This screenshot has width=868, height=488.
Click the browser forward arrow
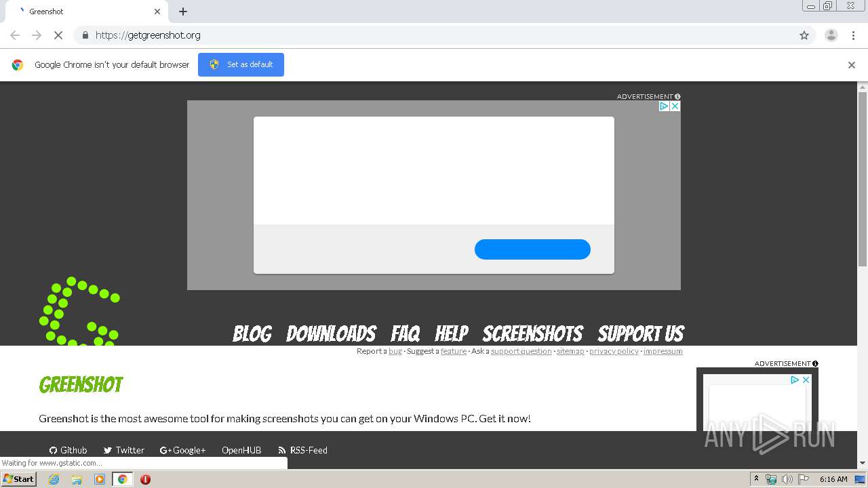point(37,35)
